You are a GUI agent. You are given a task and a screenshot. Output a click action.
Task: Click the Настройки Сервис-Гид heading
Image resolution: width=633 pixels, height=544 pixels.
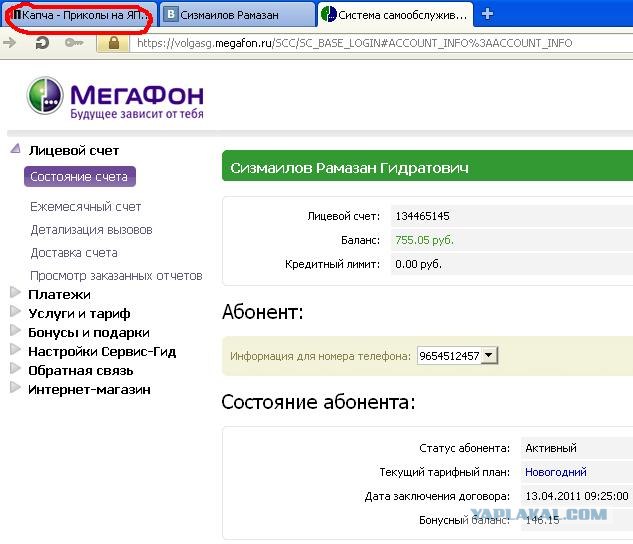[x=102, y=352]
